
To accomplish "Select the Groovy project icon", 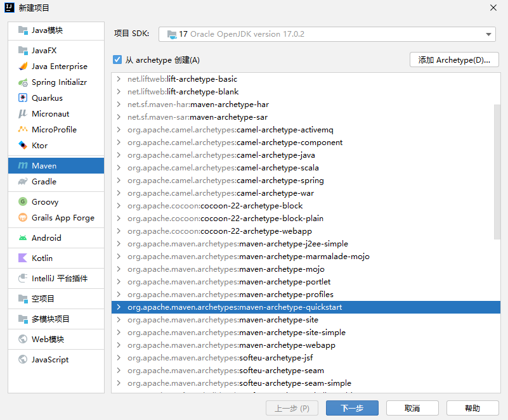I will point(23,202).
